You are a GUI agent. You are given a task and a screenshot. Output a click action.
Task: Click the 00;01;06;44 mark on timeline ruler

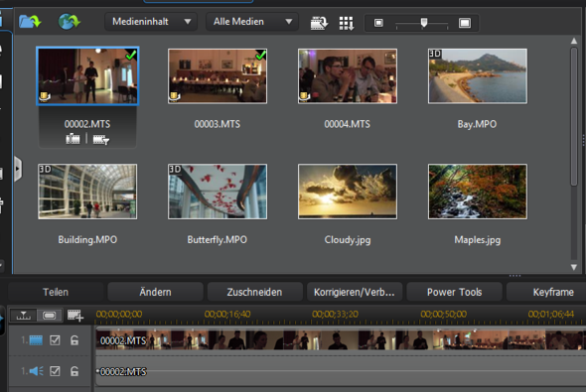[x=551, y=315]
